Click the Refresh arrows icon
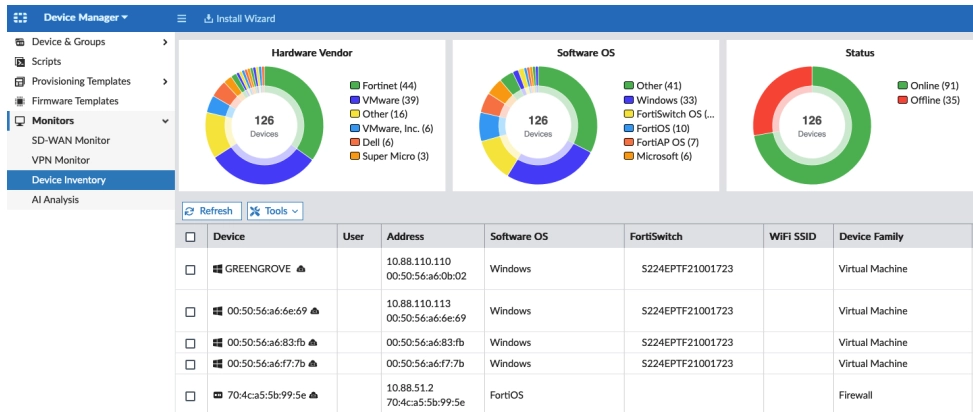Image resolution: width=973 pixels, height=412 pixels. [x=190, y=211]
